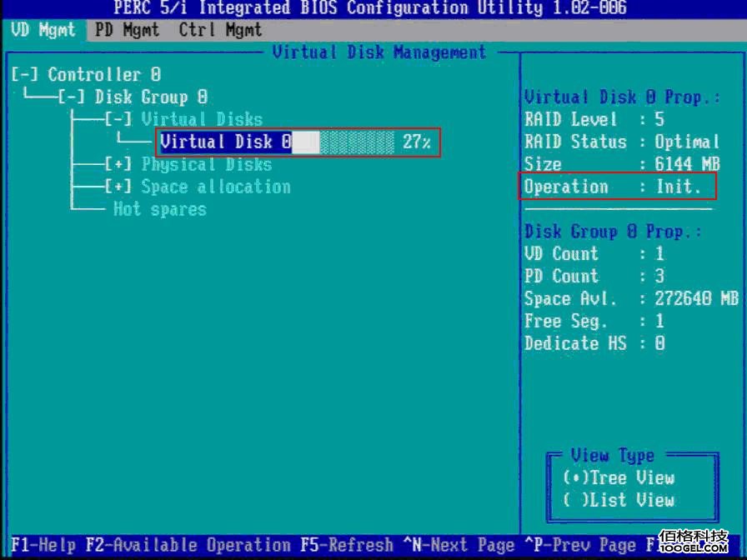The width and height of the screenshot is (747, 560).
Task: Expand the Physical Disks node
Action: click(118, 165)
